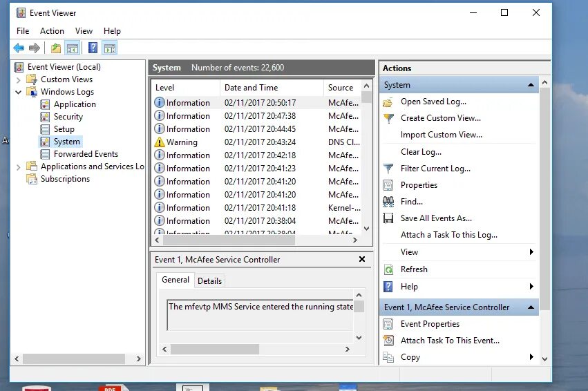The height and width of the screenshot is (391, 588).
Task: Click Filter Current Log action
Action: 435,169
